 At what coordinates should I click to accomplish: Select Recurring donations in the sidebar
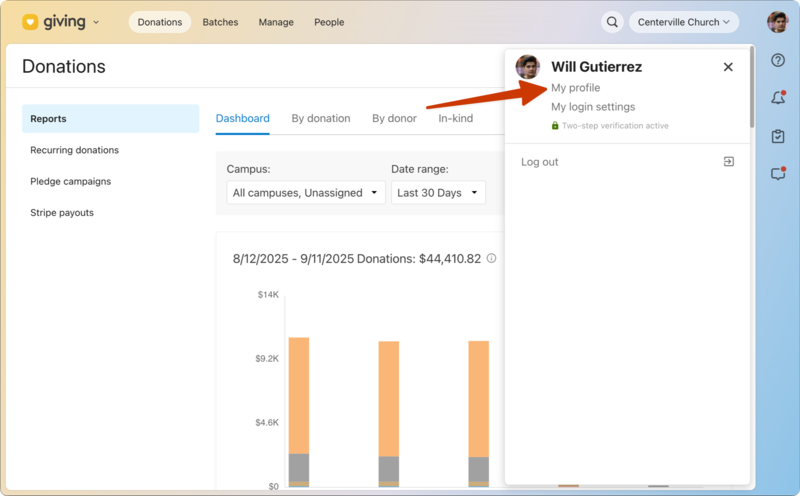pos(75,150)
